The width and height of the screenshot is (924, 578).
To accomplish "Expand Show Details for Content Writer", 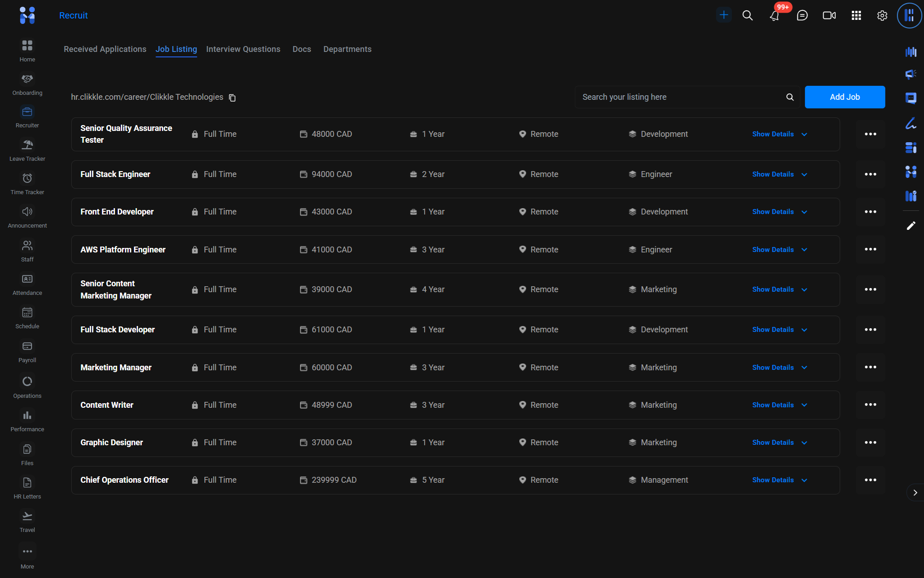I will tap(779, 405).
